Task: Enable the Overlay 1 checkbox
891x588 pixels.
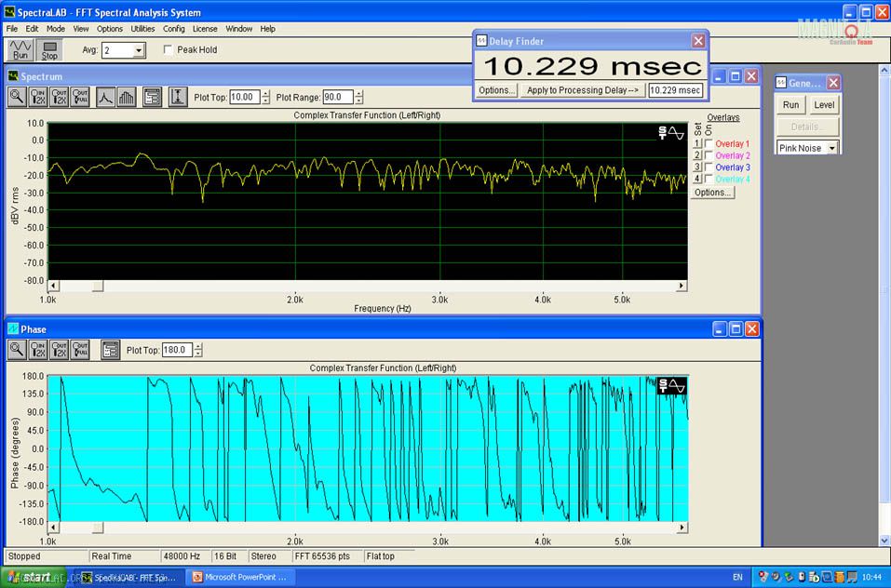Action: click(709, 143)
